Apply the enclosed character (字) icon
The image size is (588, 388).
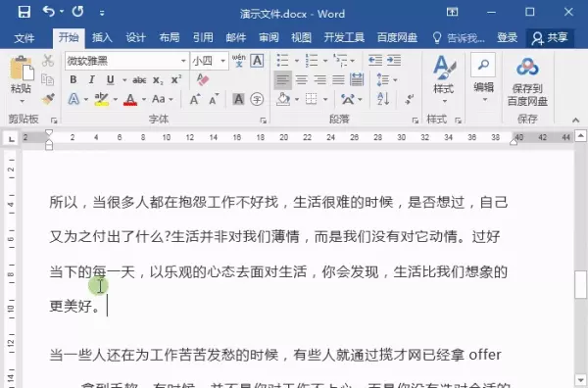257,99
